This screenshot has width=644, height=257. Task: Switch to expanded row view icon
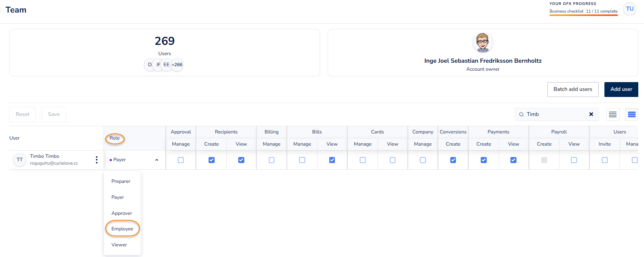pos(631,114)
